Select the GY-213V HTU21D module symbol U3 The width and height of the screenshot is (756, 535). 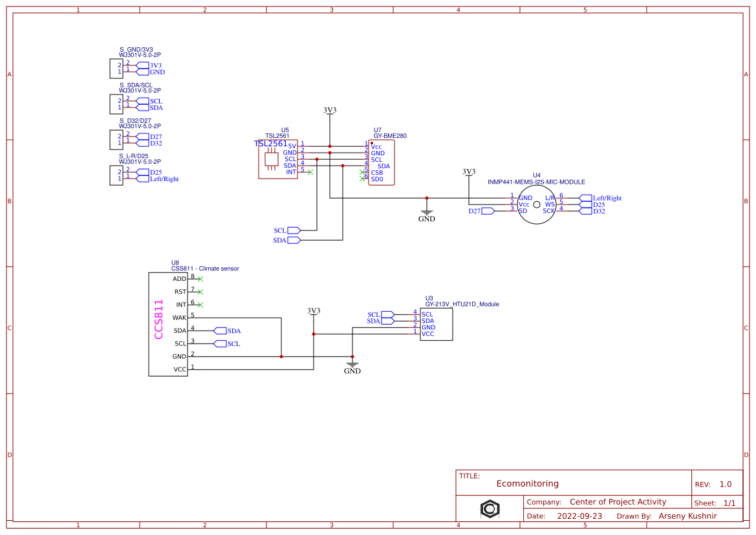tap(437, 323)
